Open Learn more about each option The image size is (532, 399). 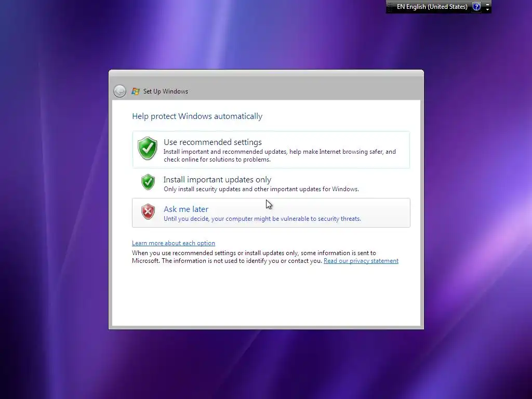(x=174, y=243)
